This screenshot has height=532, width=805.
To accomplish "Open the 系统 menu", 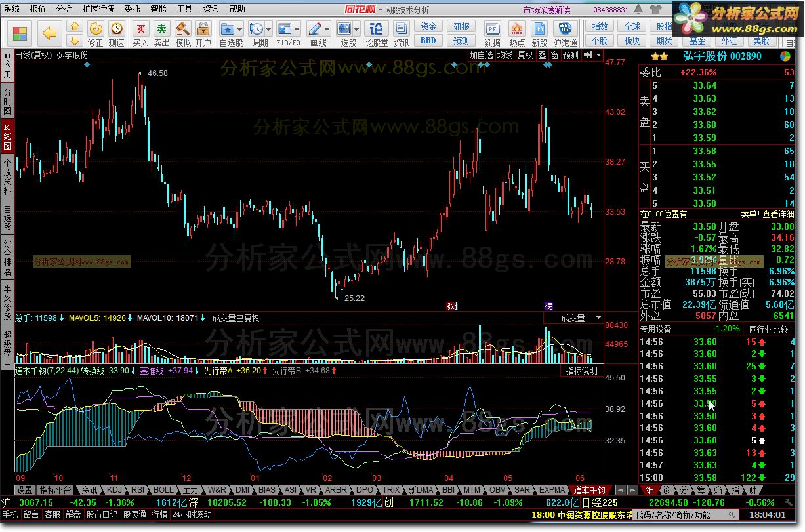I will [x=12, y=9].
